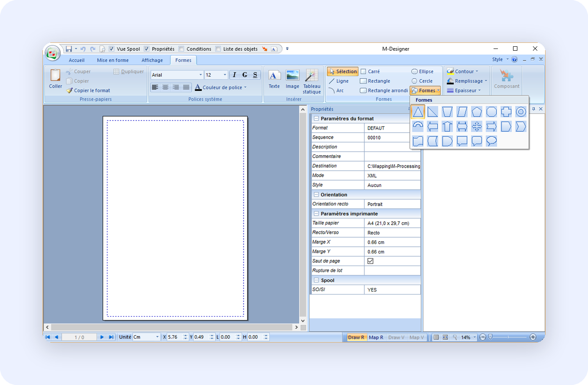Uncheck the Propriétés checkbox
This screenshot has height=385, width=588.
pos(146,49)
